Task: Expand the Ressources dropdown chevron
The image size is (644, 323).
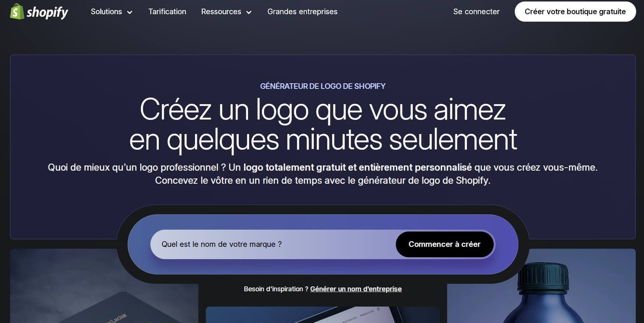Action: pyautogui.click(x=249, y=12)
